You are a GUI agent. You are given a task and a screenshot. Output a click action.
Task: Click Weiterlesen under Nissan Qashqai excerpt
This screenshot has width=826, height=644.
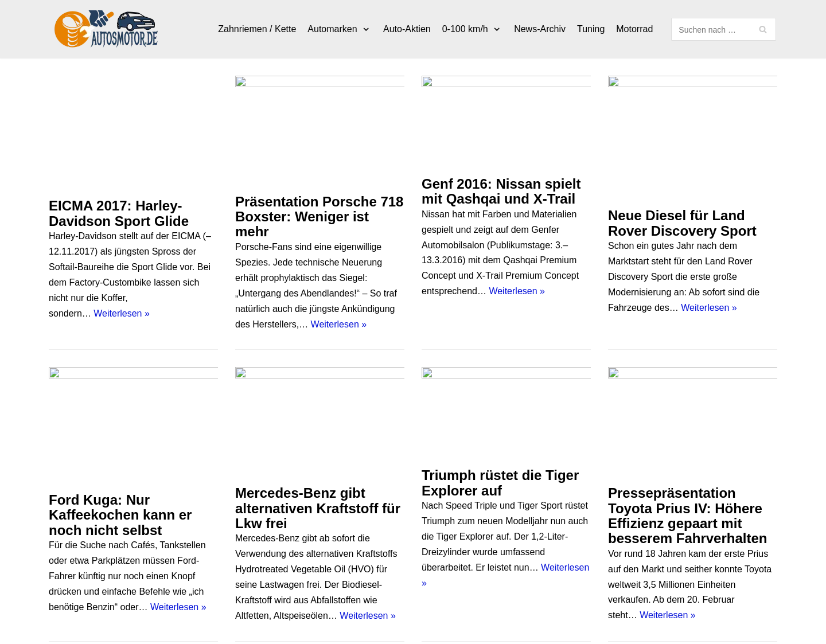tap(517, 291)
